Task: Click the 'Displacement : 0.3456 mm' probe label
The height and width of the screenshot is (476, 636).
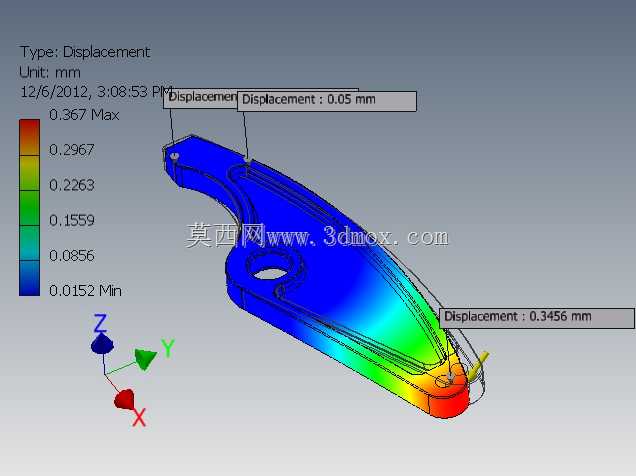Action: tap(537, 318)
